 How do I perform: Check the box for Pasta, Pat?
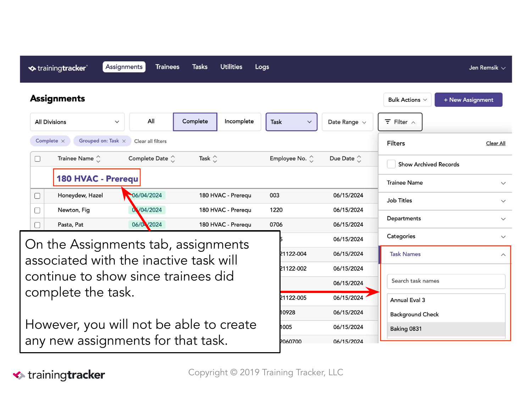click(x=37, y=225)
